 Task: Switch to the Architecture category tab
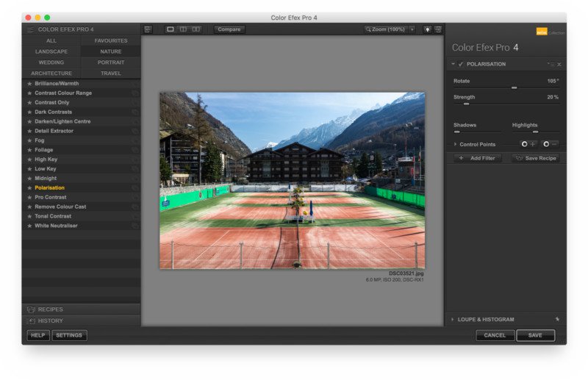[x=51, y=74]
